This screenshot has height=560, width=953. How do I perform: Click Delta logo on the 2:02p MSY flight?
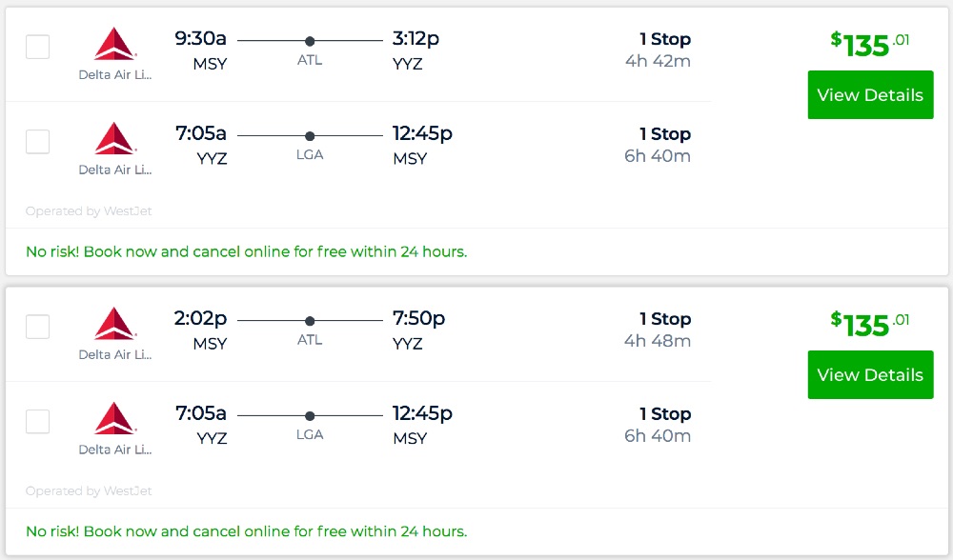click(x=115, y=324)
